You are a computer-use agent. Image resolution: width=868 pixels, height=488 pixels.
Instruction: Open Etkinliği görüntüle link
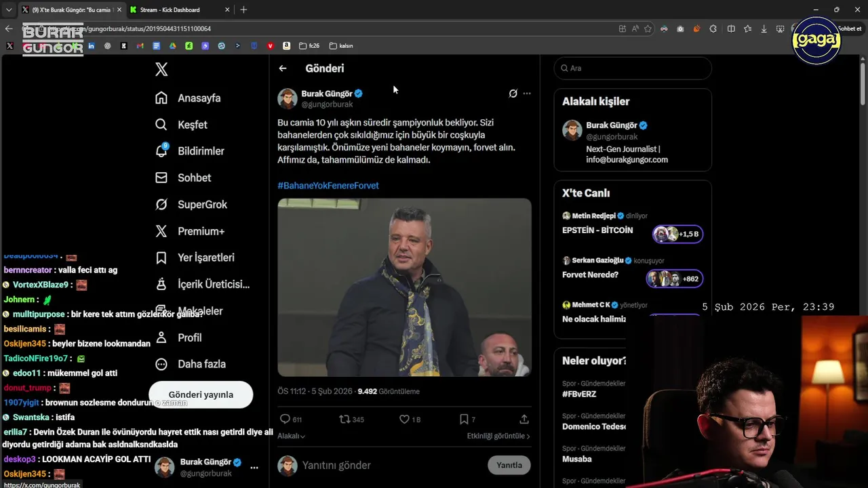pyautogui.click(x=498, y=436)
